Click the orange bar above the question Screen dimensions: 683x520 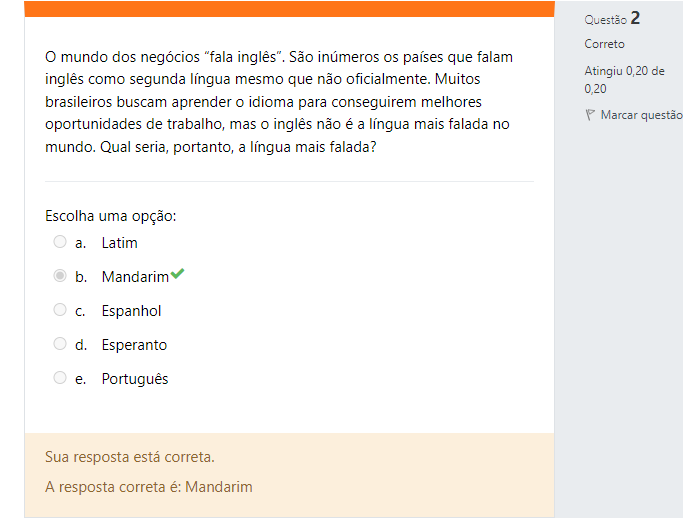point(289,8)
